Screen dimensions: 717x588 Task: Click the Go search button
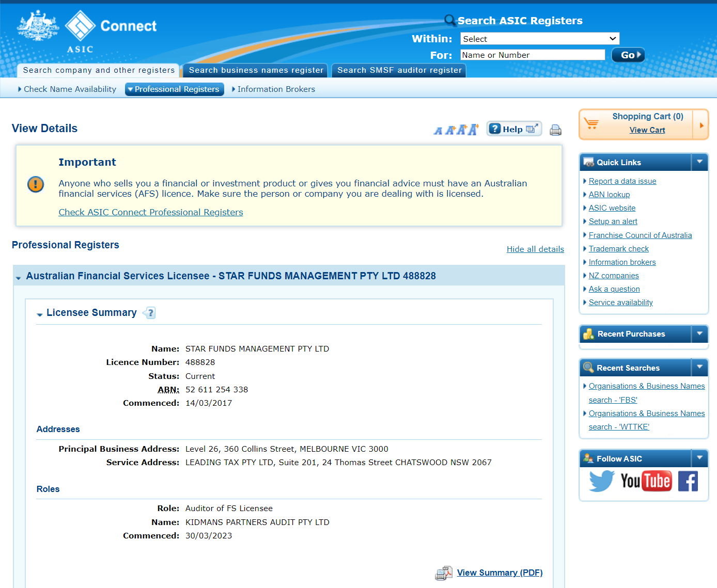[x=628, y=55]
